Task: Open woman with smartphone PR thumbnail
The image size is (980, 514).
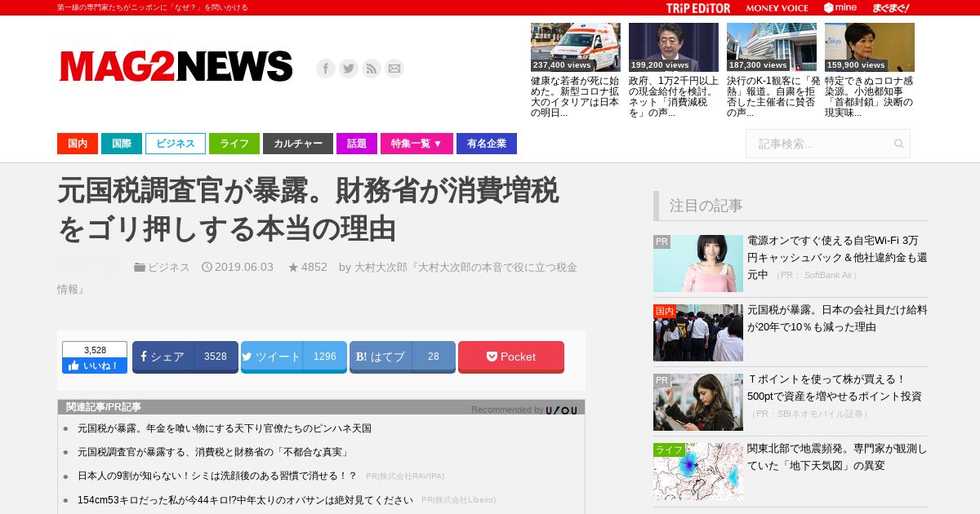Action: [x=698, y=402]
